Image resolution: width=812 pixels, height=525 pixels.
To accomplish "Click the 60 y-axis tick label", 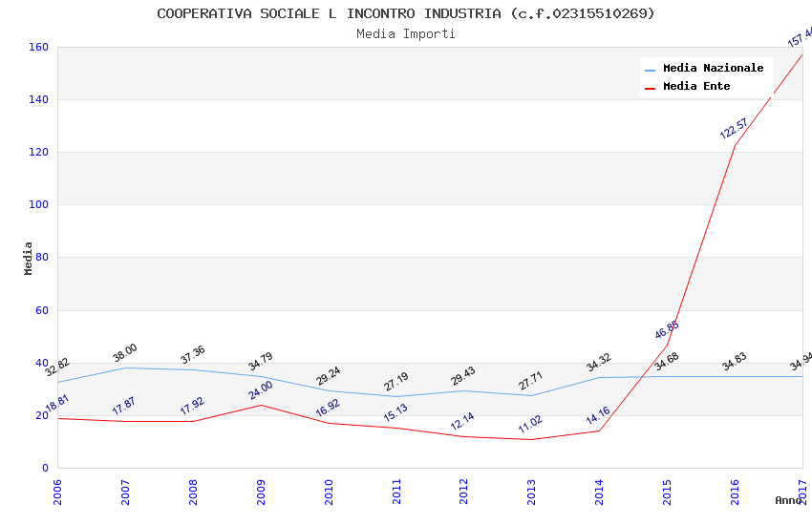I will pos(42,310).
